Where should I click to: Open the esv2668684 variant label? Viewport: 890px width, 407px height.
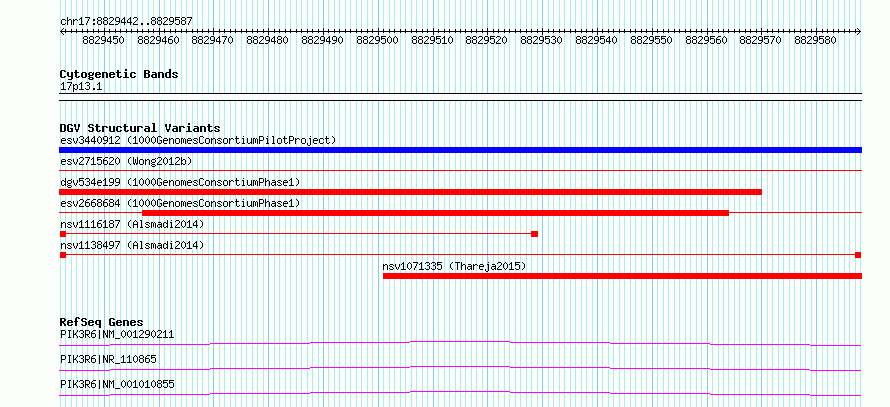180,203
